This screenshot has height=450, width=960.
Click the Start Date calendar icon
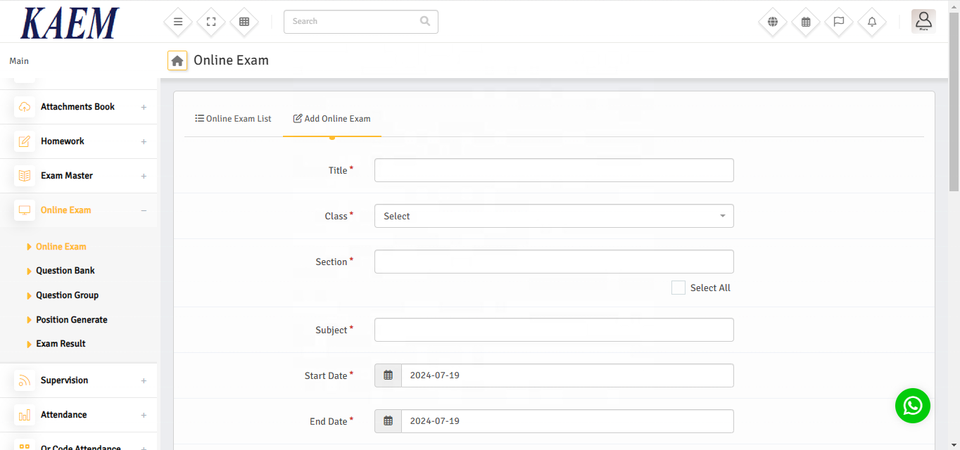(388, 376)
